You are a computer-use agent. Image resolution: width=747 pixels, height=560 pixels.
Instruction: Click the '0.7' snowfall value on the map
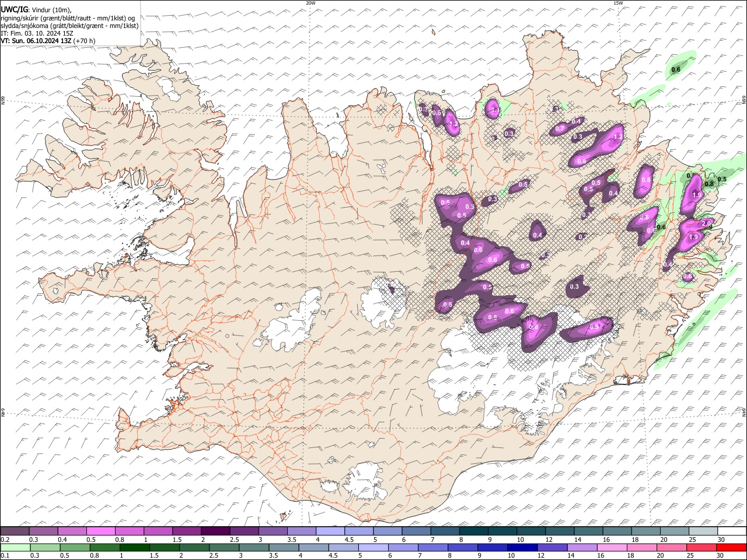click(x=560, y=128)
